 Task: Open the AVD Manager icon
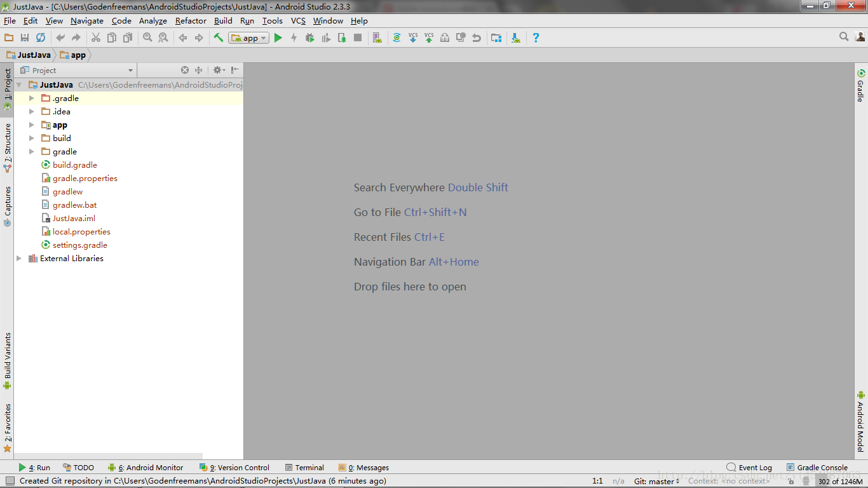377,38
